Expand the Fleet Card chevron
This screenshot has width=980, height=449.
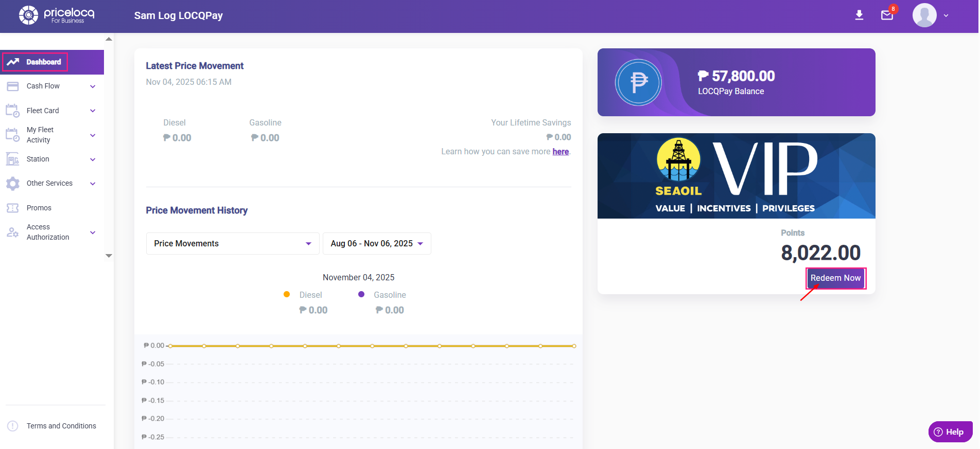(93, 111)
